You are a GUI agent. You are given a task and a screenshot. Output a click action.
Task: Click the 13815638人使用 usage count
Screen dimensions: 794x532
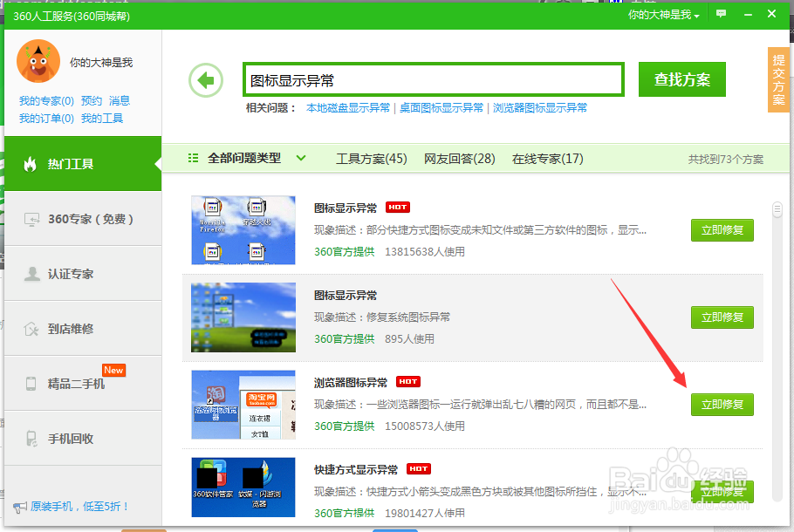[x=424, y=251]
